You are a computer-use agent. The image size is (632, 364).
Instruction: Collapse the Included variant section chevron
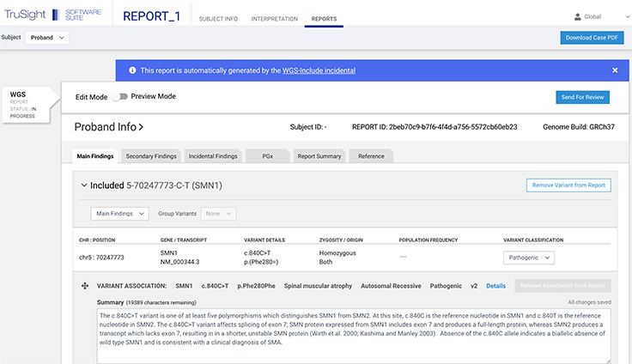[83, 185]
